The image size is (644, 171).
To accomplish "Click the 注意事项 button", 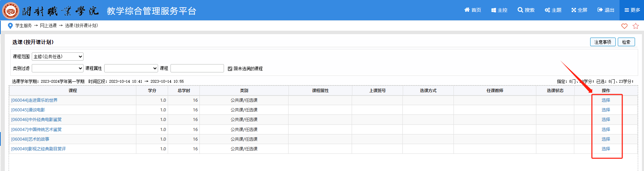I will (x=603, y=42).
